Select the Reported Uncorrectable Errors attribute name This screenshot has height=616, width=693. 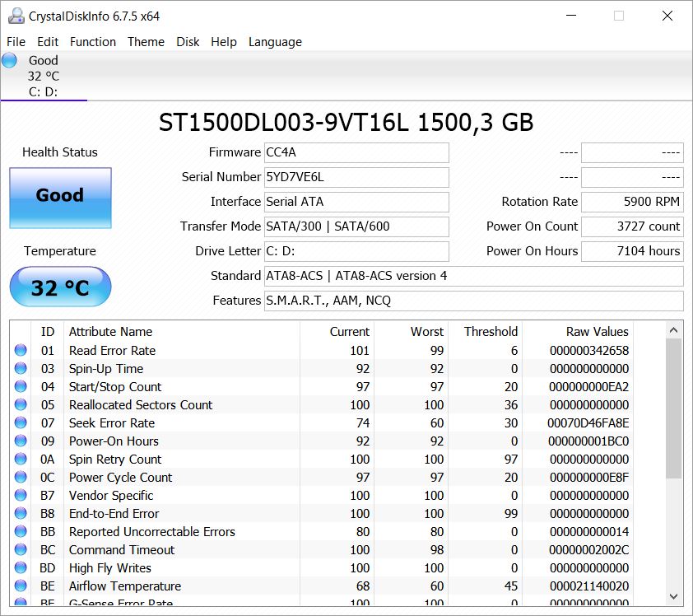coord(152,532)
